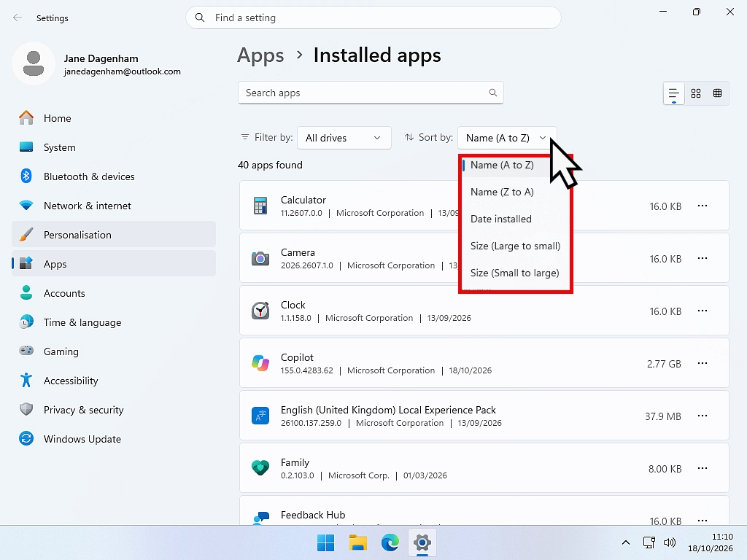Click the Copilot size 2.77 GB
747x560 pixels.
664,364
